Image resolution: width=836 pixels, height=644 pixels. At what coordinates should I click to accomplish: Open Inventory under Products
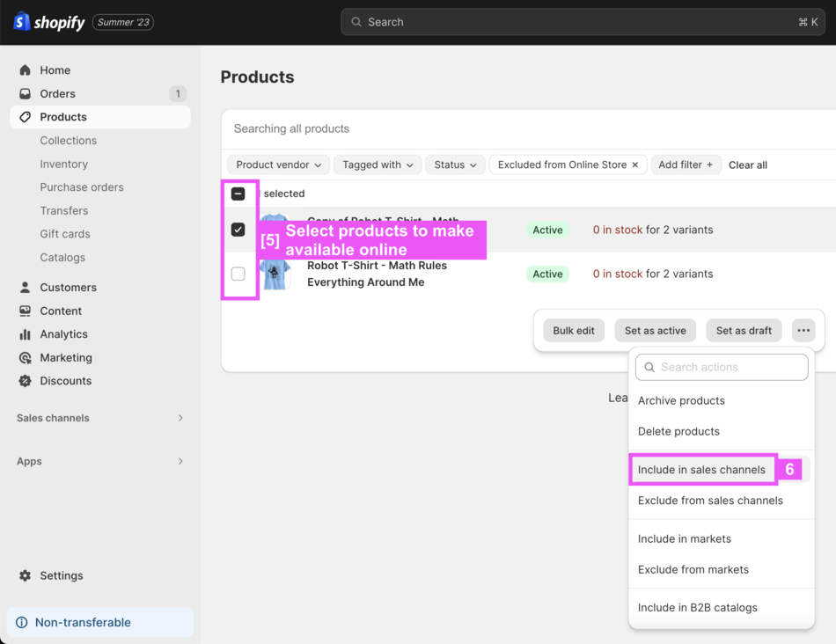64,165
